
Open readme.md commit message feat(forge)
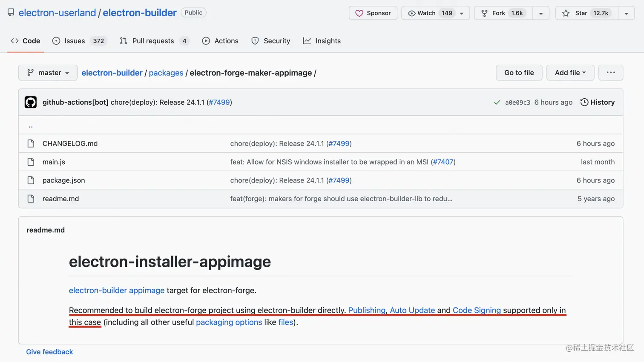(x=341, y=199)
